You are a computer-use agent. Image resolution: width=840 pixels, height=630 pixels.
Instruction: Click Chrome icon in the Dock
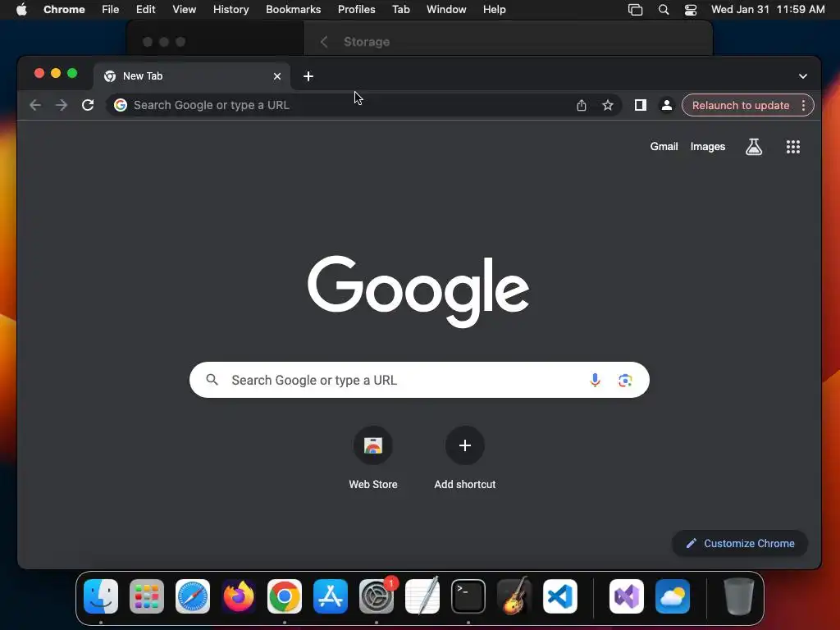point(285,596)
